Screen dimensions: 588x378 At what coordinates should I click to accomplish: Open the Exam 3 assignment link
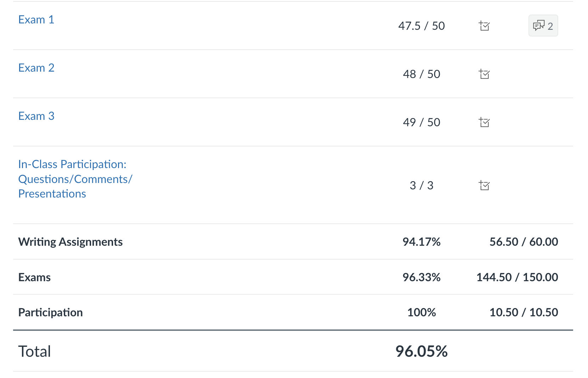(x=36, y=116)
